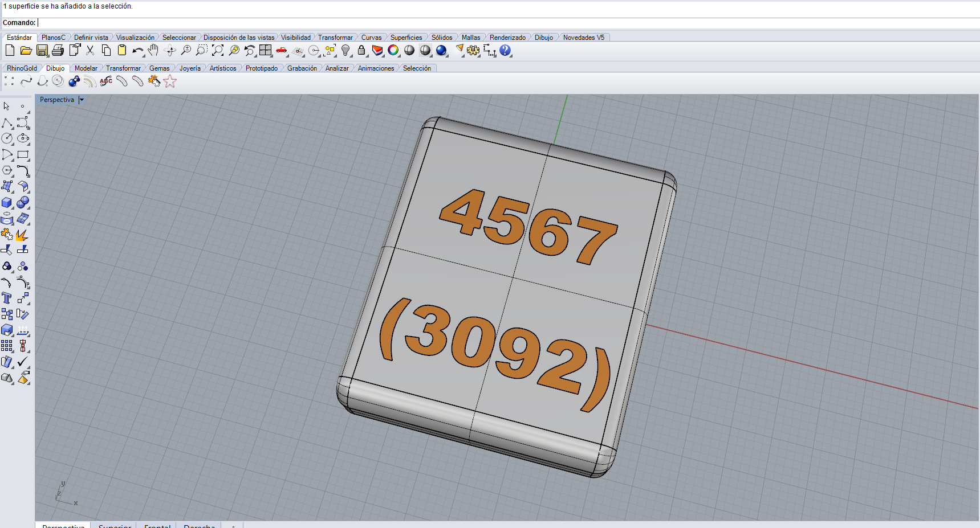Viewport: 980px width, 528px height.
Task: Choose the polygon hexagon tool
Action: click(x=7, y=170)
